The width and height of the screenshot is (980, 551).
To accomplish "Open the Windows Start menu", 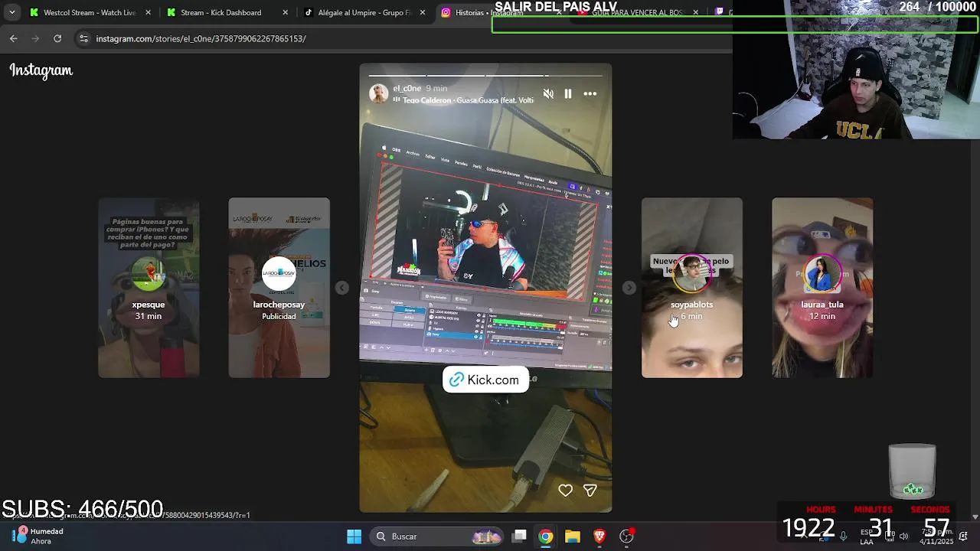I will [x=354, y=536].
